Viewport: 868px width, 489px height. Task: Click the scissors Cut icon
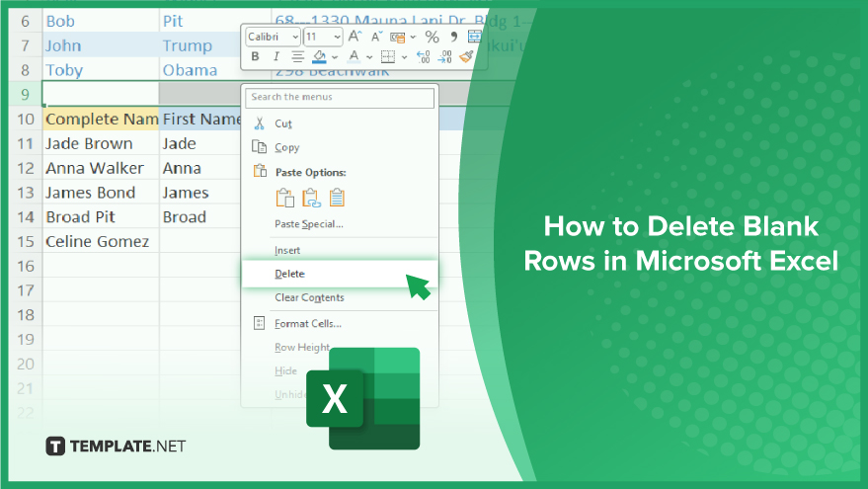coord(259,123)
